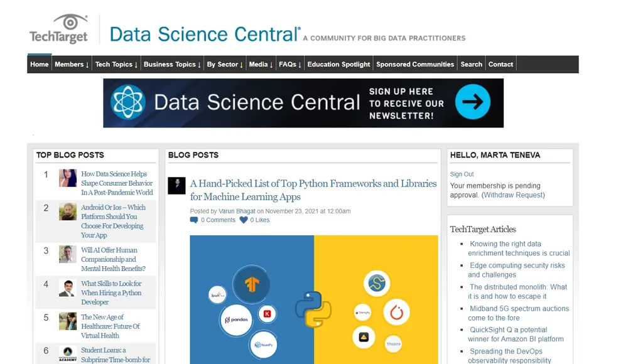Viewport: 643px width, 364px height.
Task: Click the atom logo in the banner
Action: (128, 102)
